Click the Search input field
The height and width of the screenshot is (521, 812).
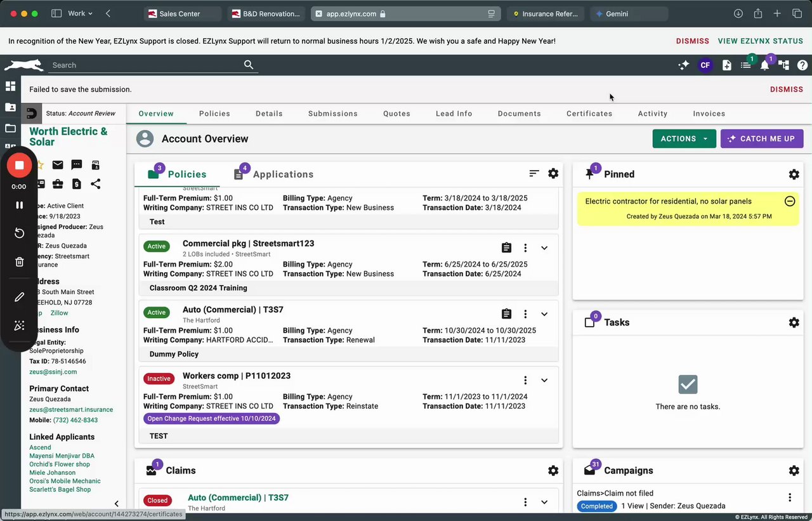pos(146,65)
